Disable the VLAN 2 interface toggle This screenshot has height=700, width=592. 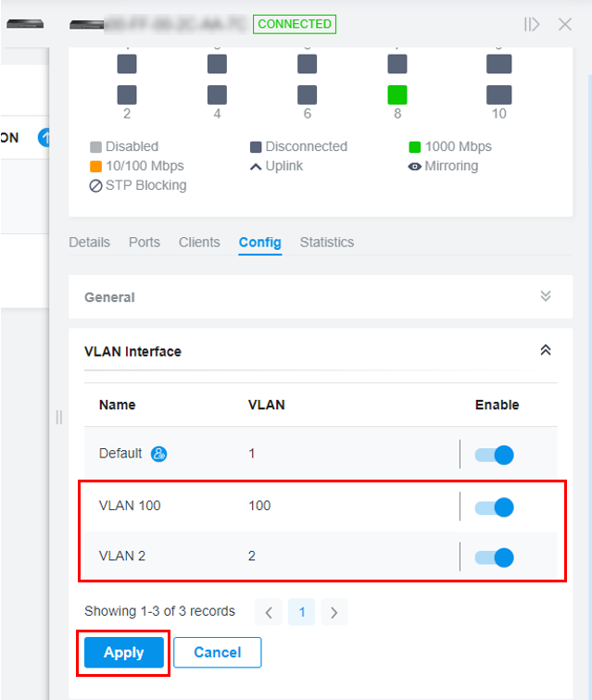tap(494, 557)
